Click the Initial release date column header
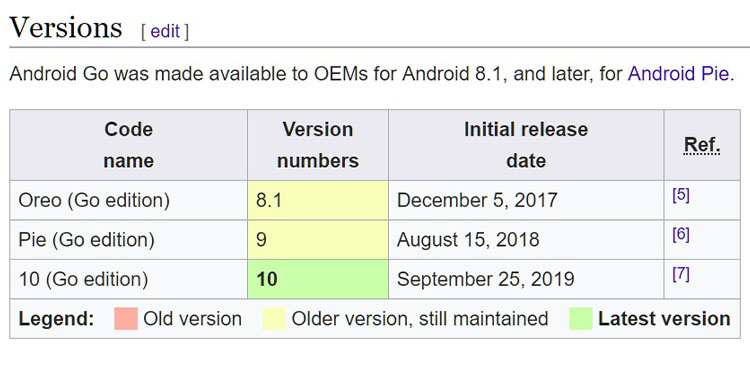Viewport: 750px width, 369px height. pyautogui.click(x=526, y=145)
